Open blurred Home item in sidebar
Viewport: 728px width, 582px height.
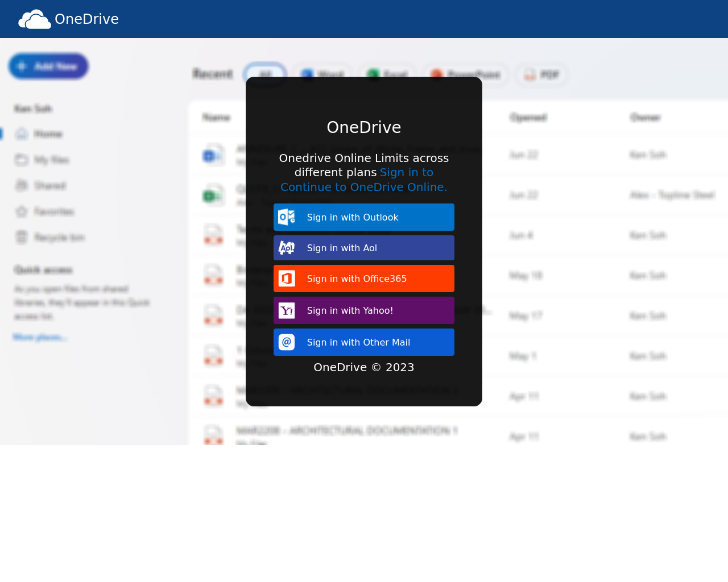(48, 134)
